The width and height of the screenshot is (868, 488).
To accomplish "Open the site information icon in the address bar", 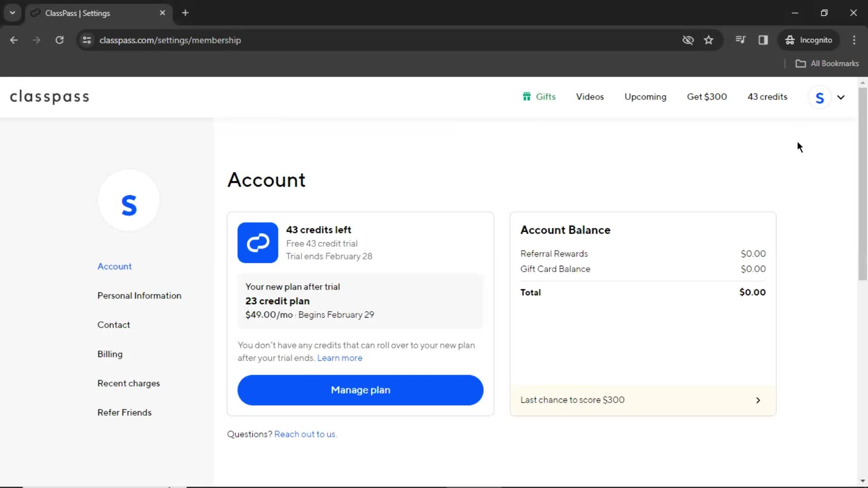I will 87,40.
